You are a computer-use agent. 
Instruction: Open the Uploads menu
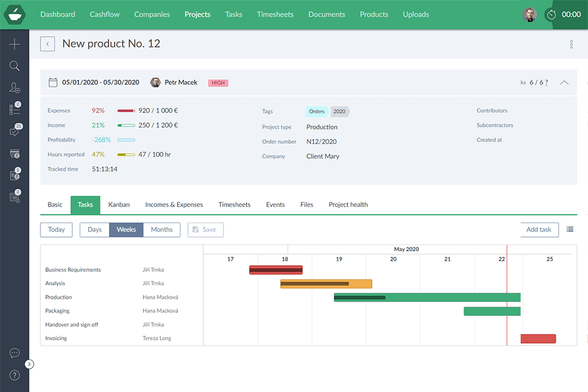[416, 14]
